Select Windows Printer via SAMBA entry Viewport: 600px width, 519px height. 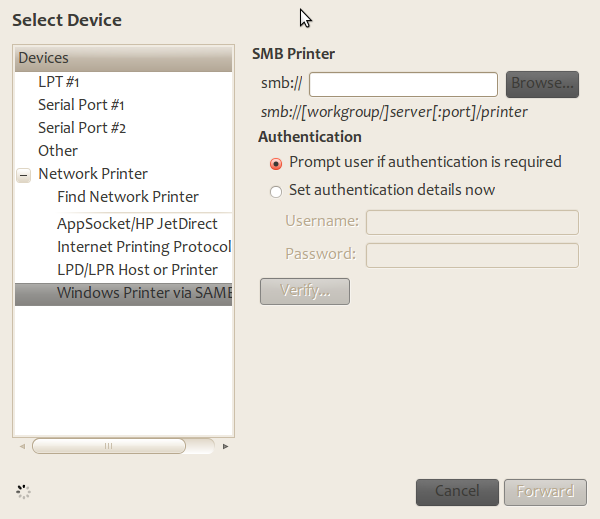click(143, 293)
